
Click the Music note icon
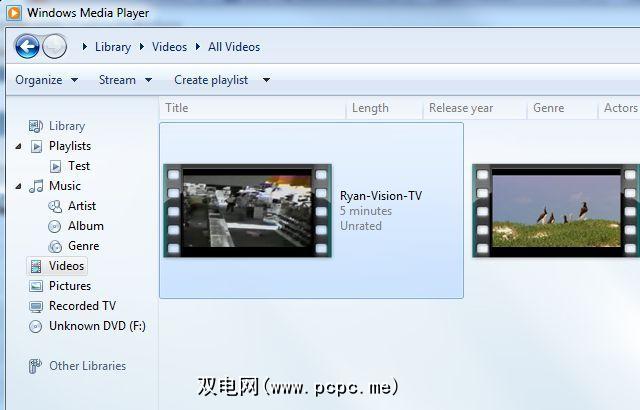(x=36, y=186)
